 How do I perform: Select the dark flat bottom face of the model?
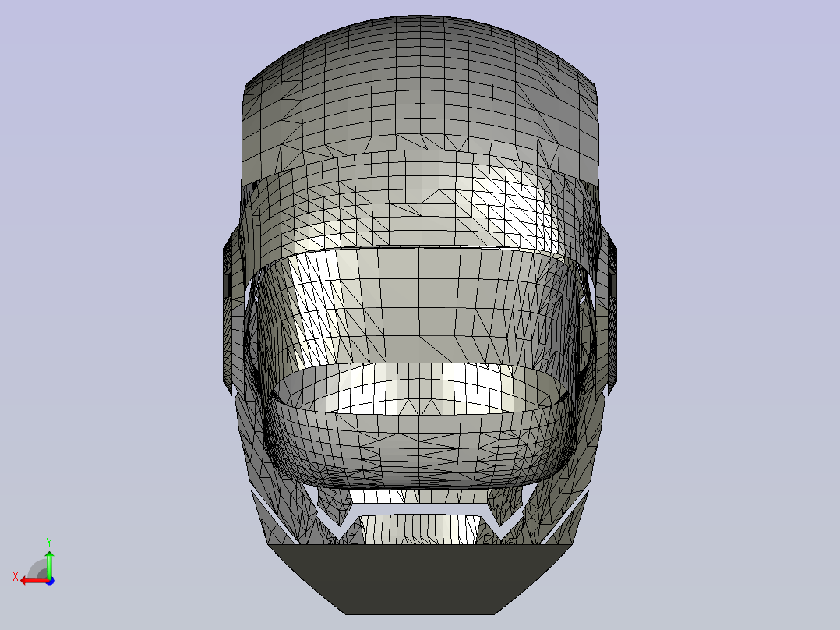[421, 579]
